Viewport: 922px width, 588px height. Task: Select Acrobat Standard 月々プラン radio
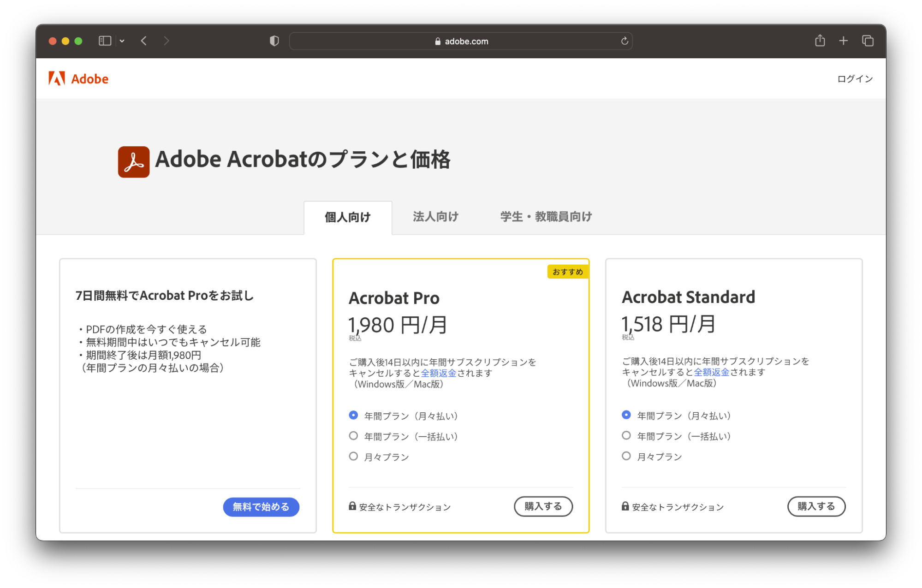tap(626, 456)
